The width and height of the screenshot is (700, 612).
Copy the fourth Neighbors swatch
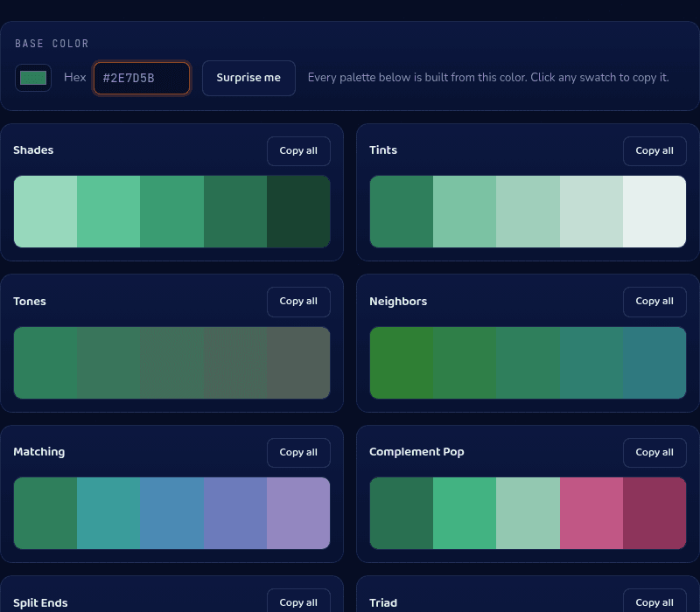pos(591,363)
